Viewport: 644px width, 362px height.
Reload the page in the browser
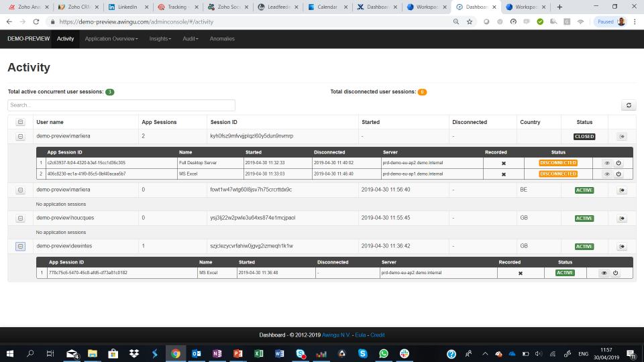coord(36,21)
